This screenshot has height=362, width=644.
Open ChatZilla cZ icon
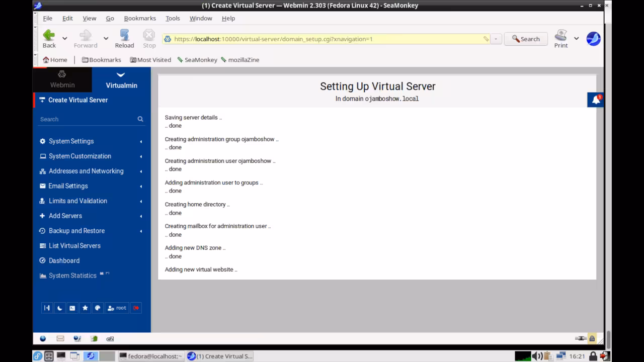(x=110, y=338)
